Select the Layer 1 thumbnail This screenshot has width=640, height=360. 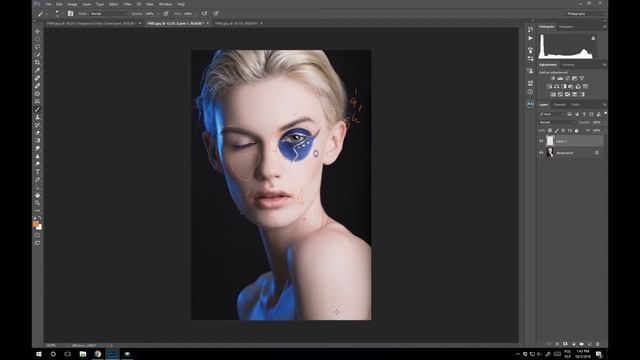click(x=550, y=141)
